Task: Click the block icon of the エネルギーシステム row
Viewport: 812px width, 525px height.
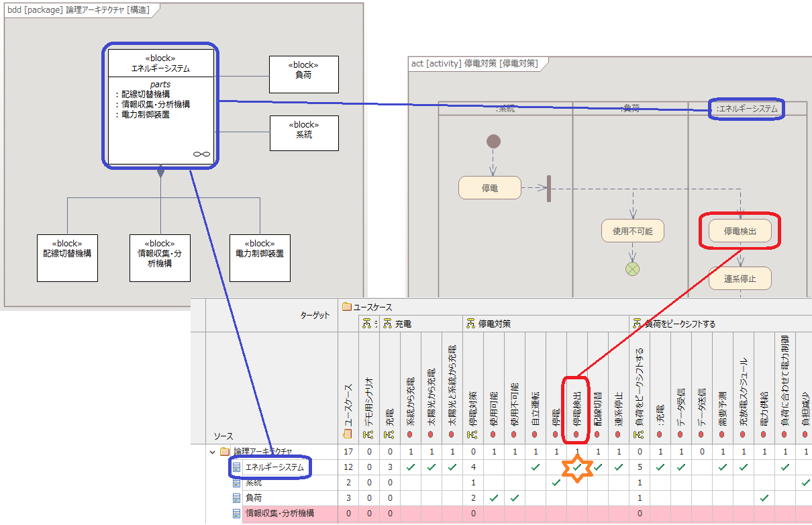Action: click(x=236, y=467)
